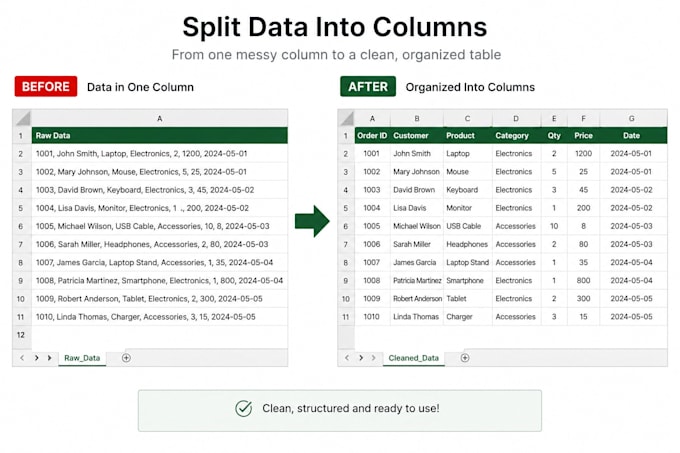The height and width of the screenshot is (453, 680).
Task: Select the 'Smartphone' product cell
Action: (x=468, y=281)
